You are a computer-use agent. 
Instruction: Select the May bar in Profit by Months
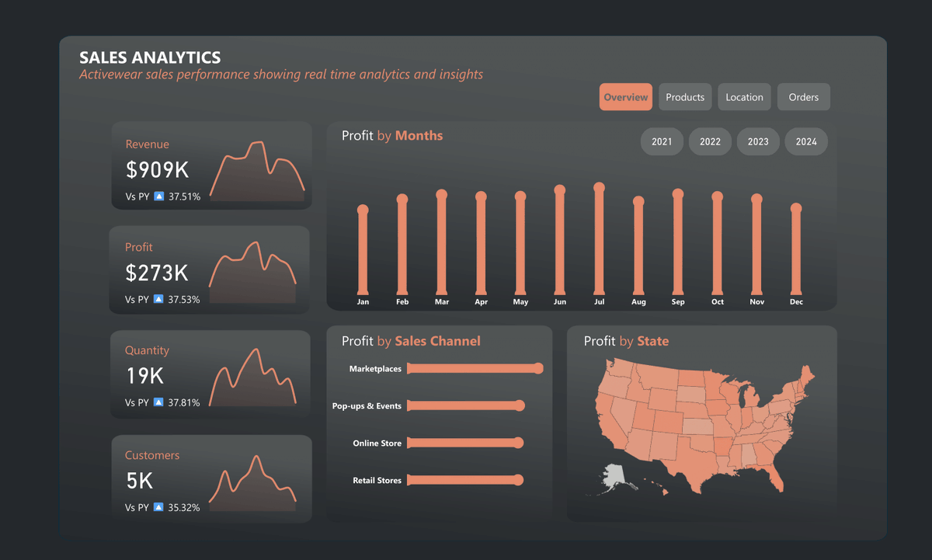pyautogui.click(x=520, y=245)
